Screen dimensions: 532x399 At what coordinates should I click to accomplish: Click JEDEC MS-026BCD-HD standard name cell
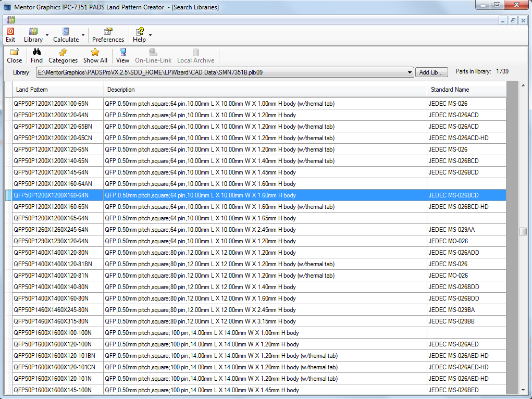click(466, 207)
